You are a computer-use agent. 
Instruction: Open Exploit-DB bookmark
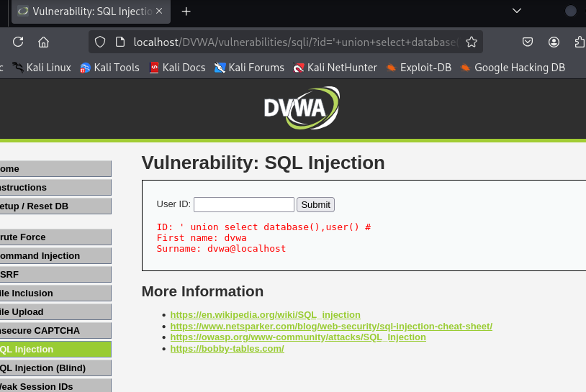[x=418, y=68]
